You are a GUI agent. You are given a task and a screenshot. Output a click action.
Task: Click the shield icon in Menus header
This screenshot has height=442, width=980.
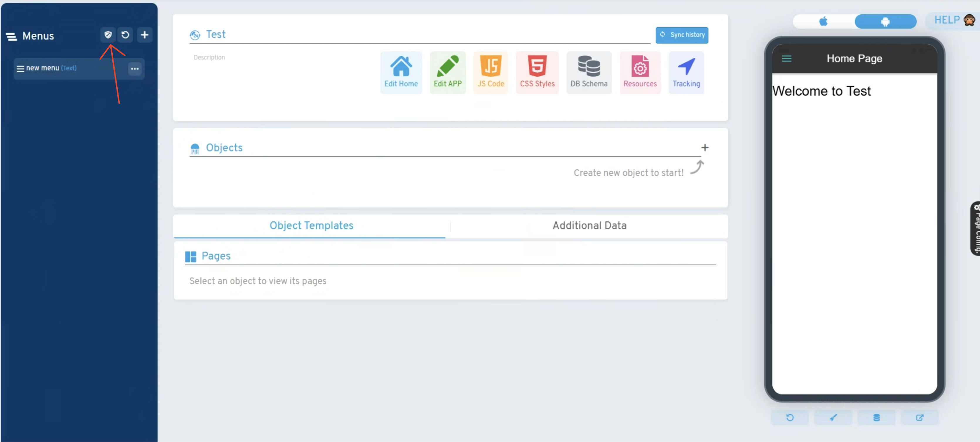tap(108, 35)
